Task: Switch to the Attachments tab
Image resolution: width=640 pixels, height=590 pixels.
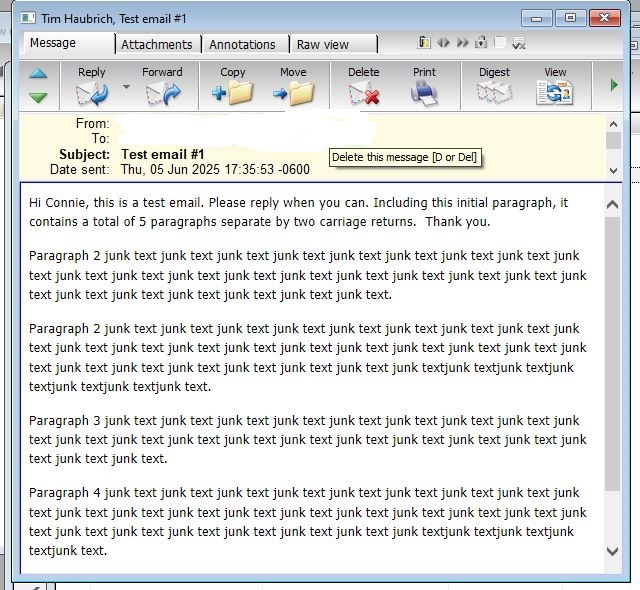Action: point(156,44)
